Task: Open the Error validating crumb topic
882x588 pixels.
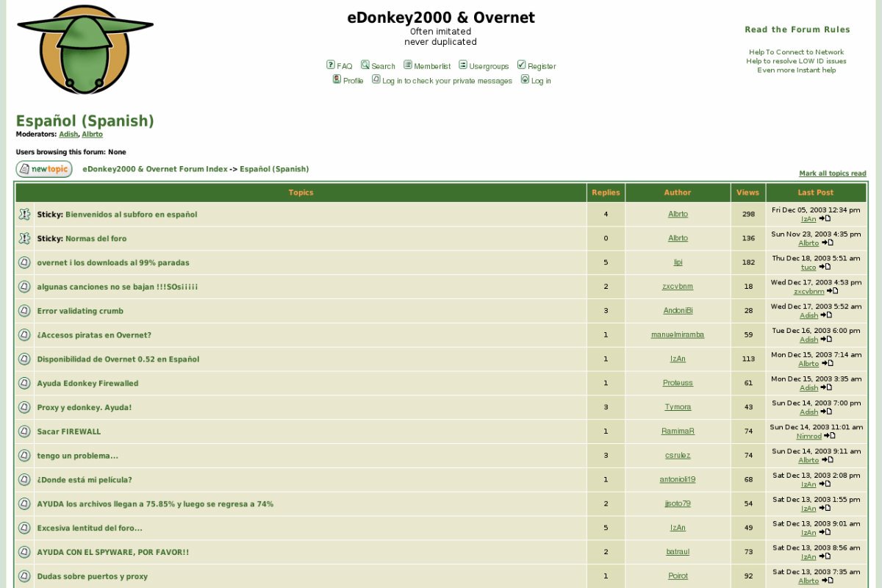Action: tap(79, 311)
